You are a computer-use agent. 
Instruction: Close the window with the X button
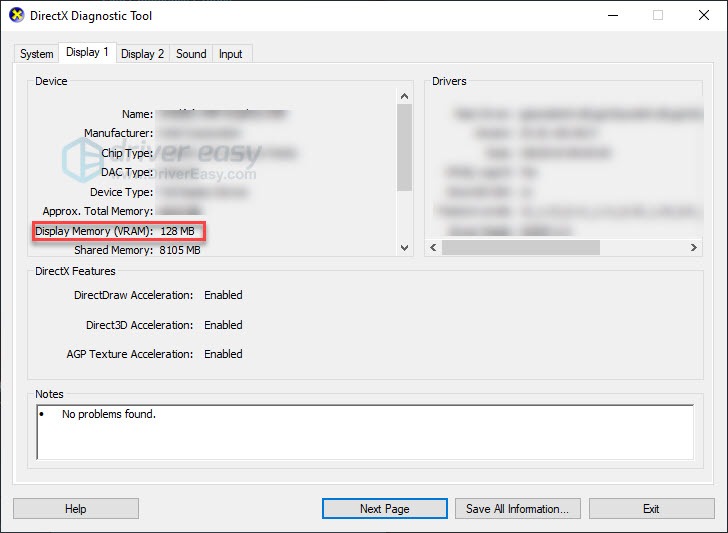[x=704, y=15]
